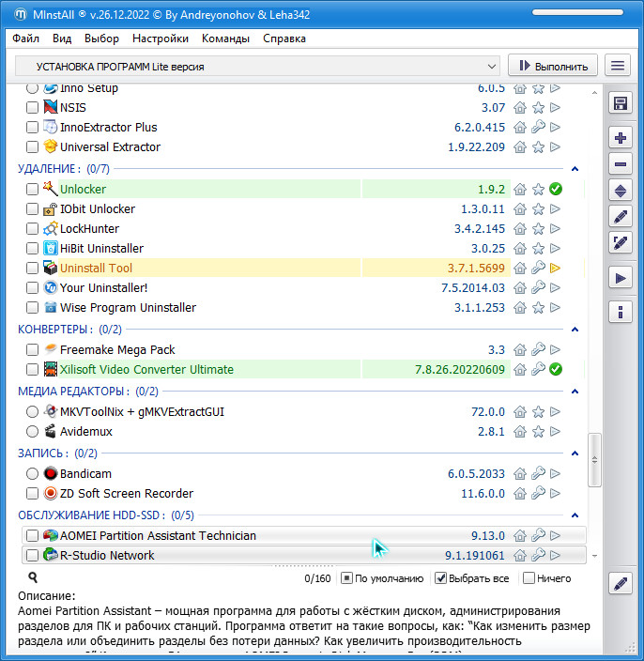Screen dimensions: 644x661
Task: Open the hamburger menu next to Выполнить
Action: click(617, 66)
